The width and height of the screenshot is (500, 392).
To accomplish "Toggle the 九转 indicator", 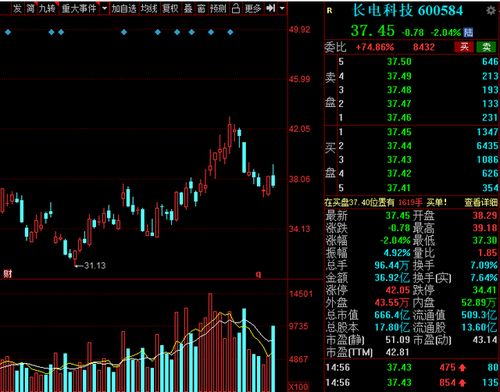I will [47, 8].
